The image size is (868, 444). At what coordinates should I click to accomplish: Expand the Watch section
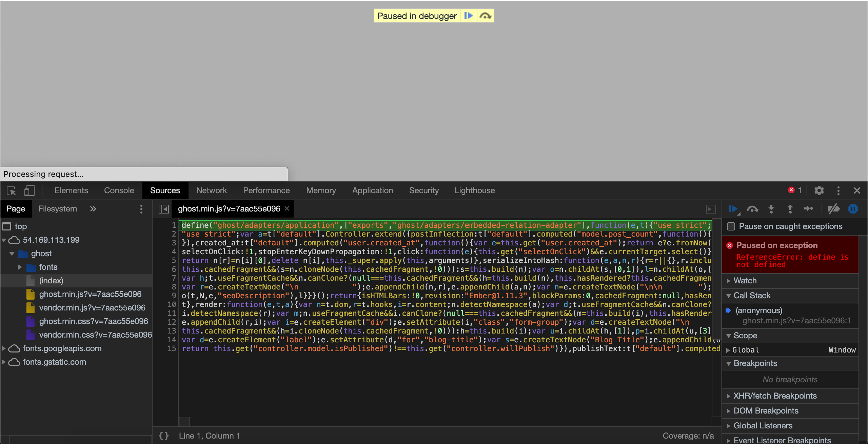(790, 281)
